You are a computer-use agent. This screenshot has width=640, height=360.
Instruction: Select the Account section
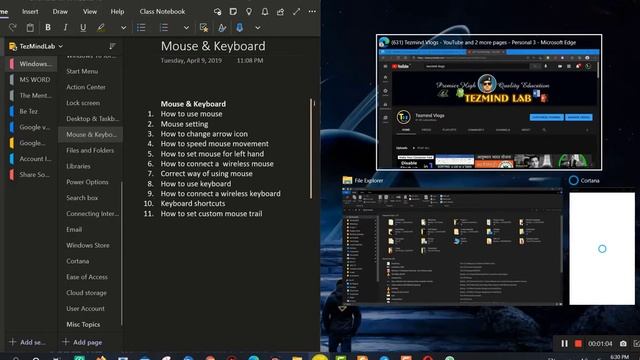32,159
